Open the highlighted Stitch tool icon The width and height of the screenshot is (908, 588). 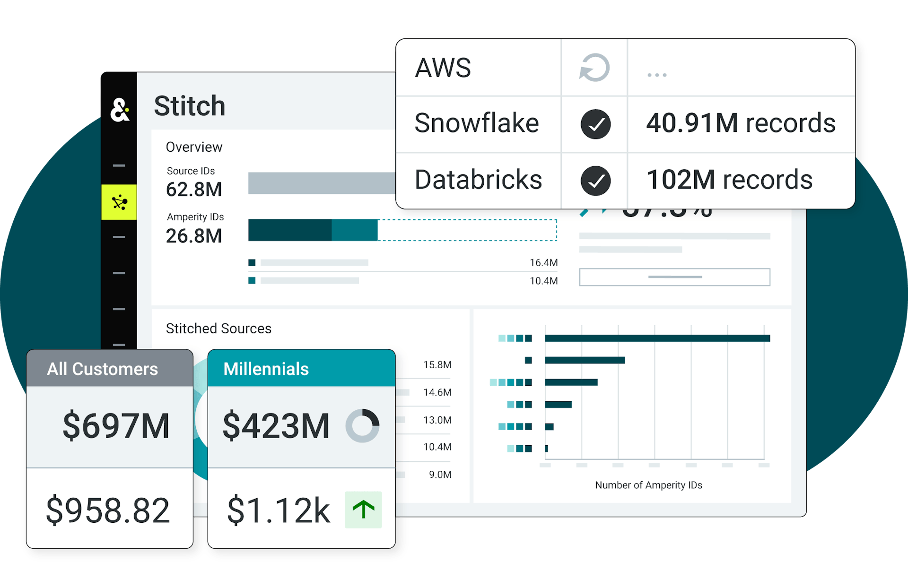point(119,202)
